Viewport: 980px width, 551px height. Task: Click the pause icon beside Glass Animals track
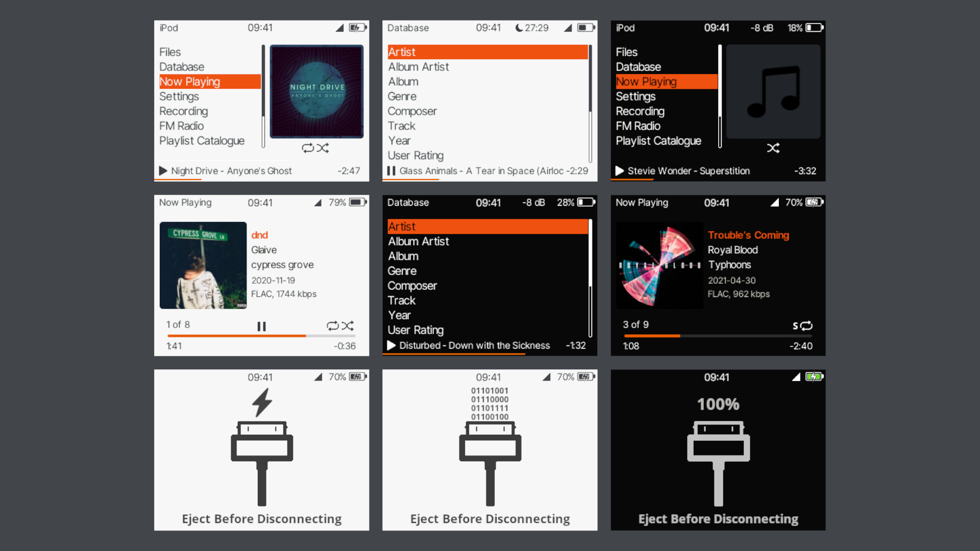coord(391,171)
